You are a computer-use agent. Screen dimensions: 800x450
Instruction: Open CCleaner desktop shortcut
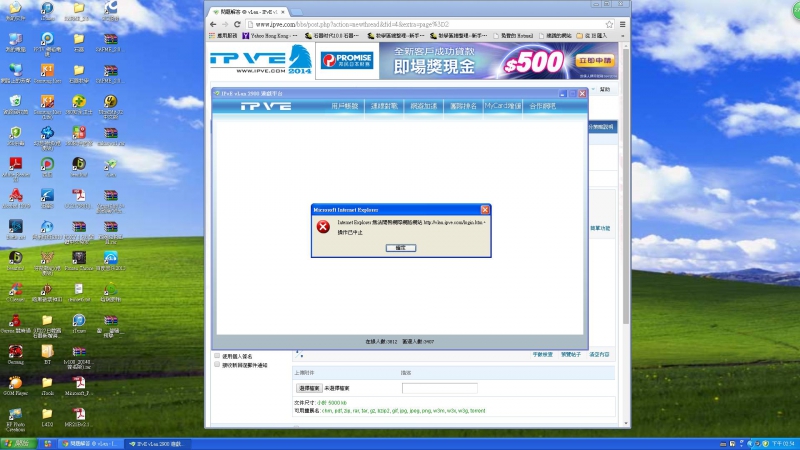[x=15, y=292]
